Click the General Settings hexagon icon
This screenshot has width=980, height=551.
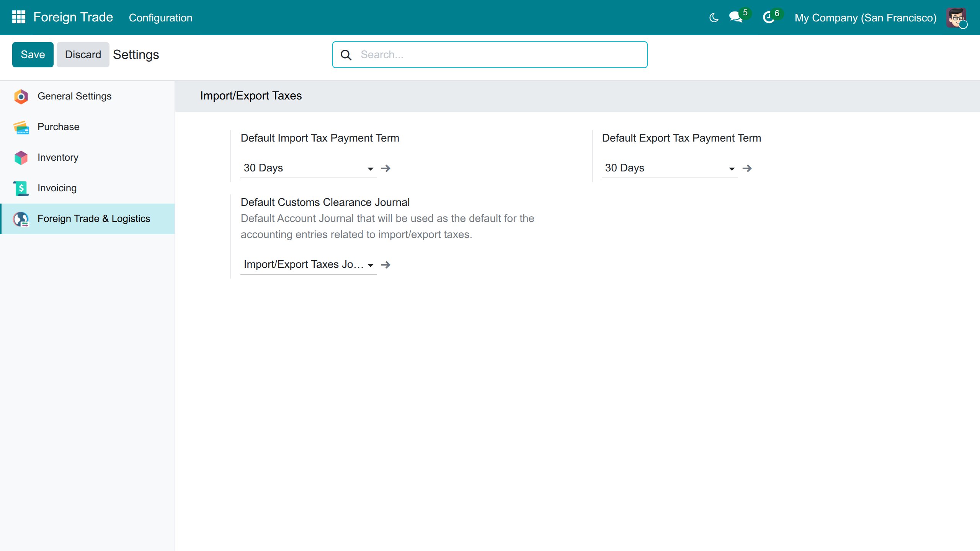(x=21, y=96)
